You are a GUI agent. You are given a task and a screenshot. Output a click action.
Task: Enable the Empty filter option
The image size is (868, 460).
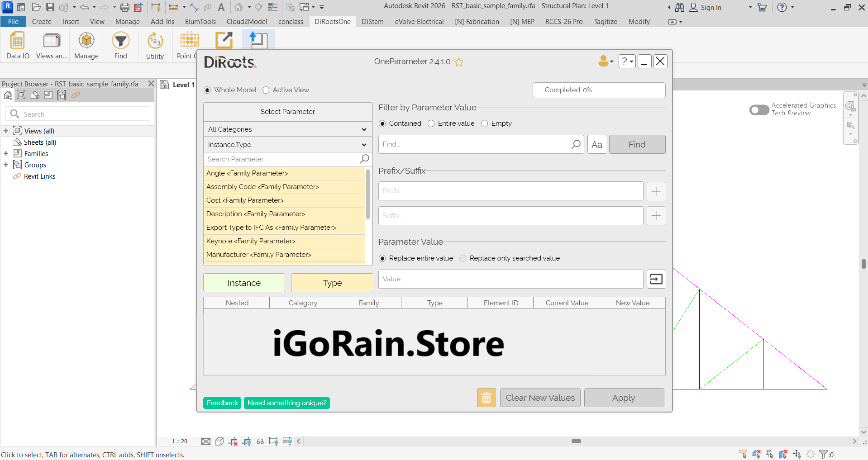(484, 123)
